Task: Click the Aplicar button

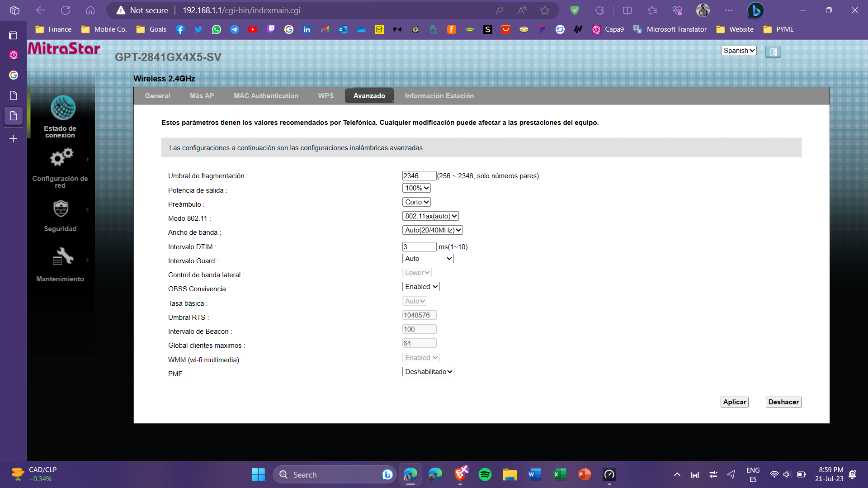Action: coord(734,402)
